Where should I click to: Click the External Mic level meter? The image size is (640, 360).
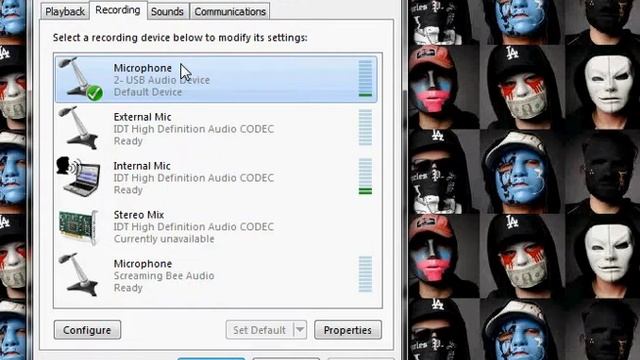click(x=365, y=127)
